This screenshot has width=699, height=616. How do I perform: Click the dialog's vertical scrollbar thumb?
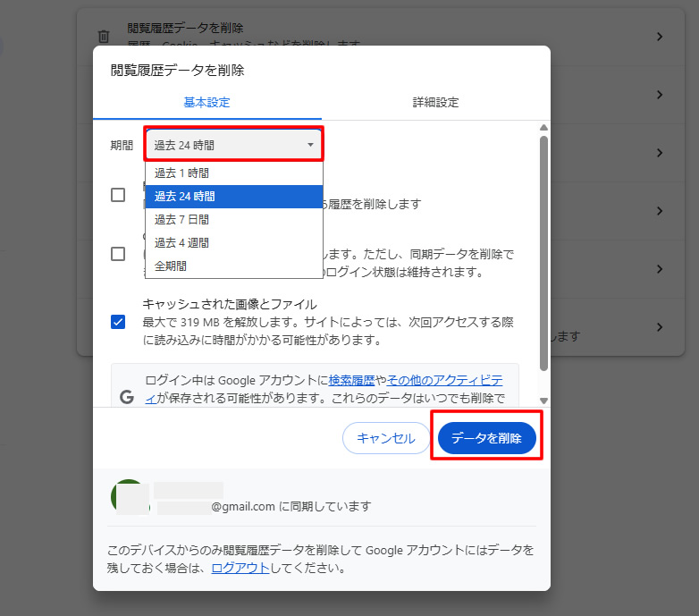543,250
